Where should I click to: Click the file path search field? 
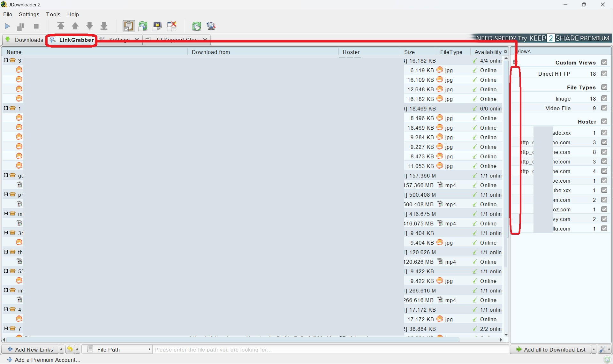[329, 349]
